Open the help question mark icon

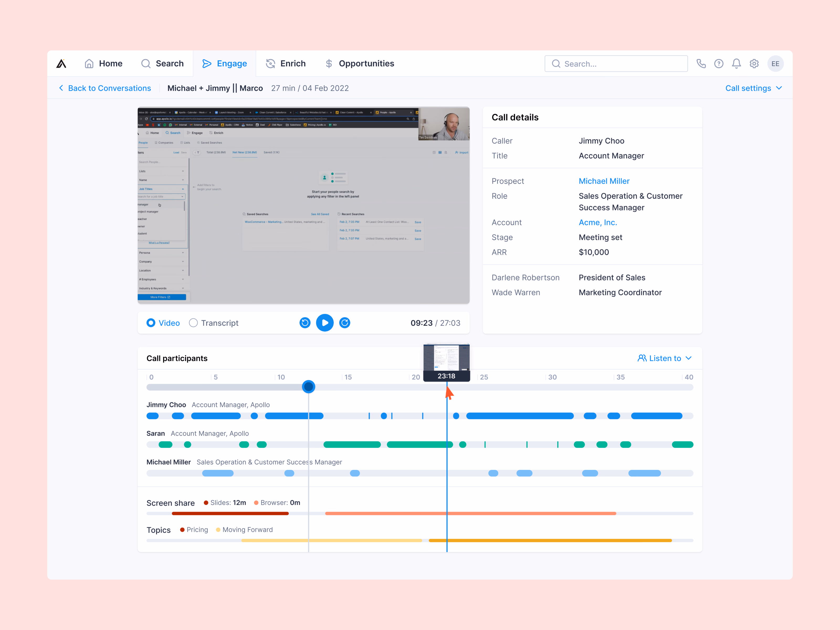718,64
